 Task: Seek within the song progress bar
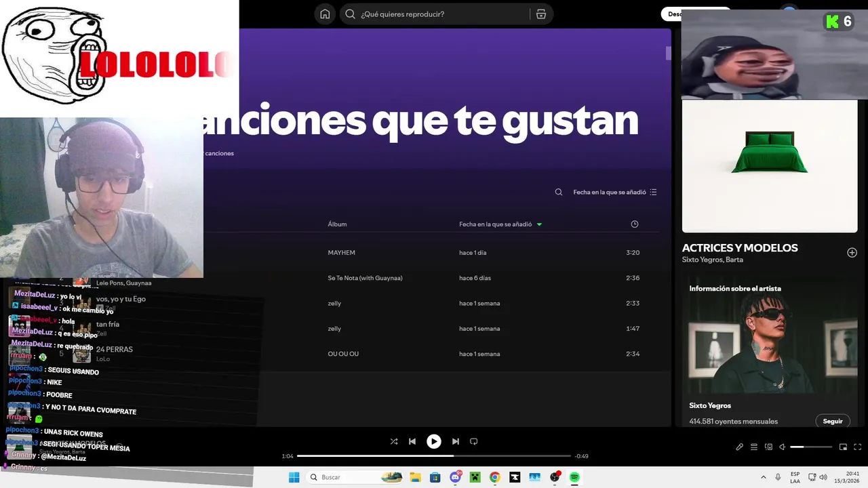pos(434,456)
